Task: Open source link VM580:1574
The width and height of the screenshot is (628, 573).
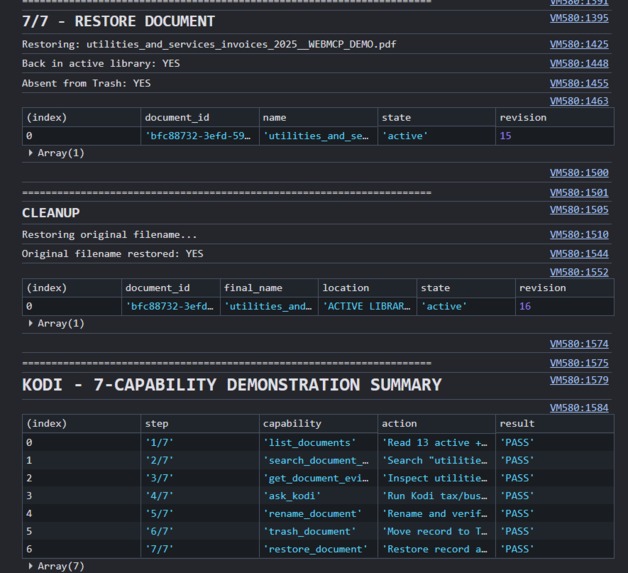Action: [579, 344]
